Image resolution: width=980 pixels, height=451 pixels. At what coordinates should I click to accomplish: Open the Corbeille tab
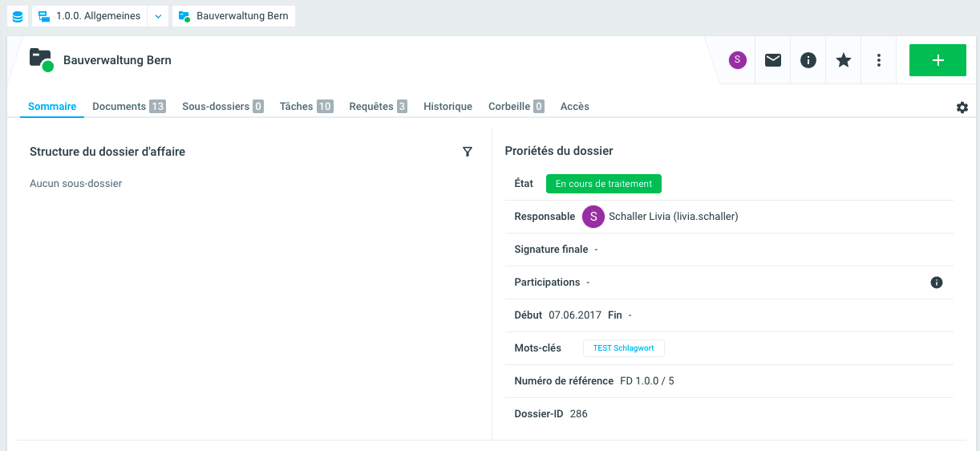pos(516,106)
